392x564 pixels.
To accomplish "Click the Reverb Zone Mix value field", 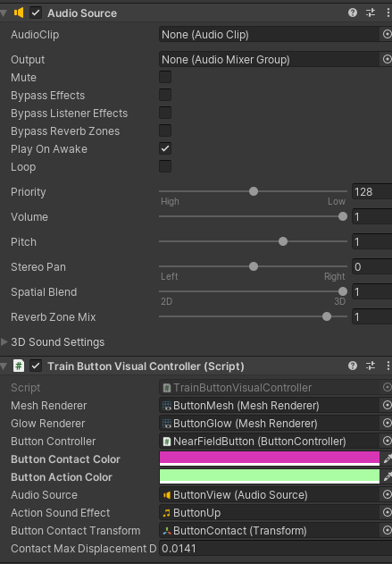I will (x=371, y=317).
